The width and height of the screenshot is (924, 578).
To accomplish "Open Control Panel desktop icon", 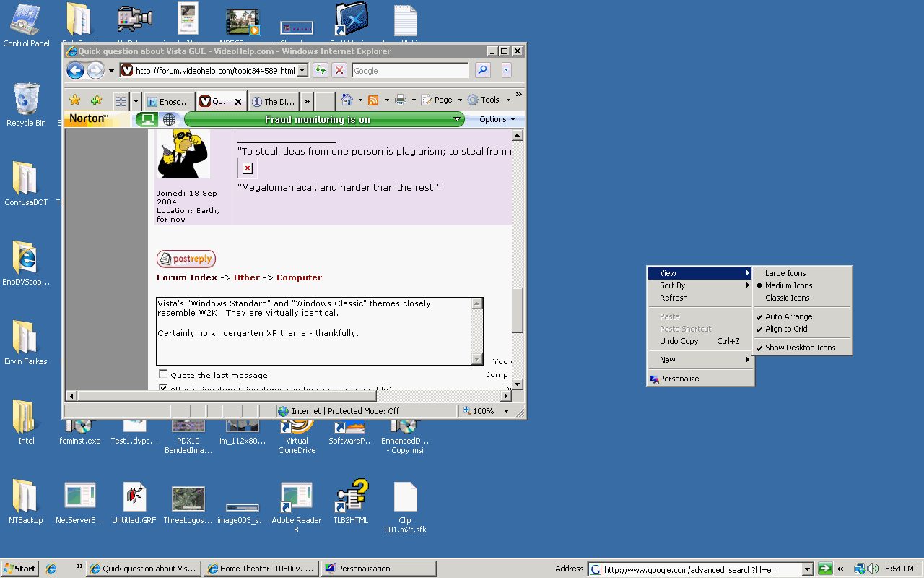I will click(x=26, y=25).
